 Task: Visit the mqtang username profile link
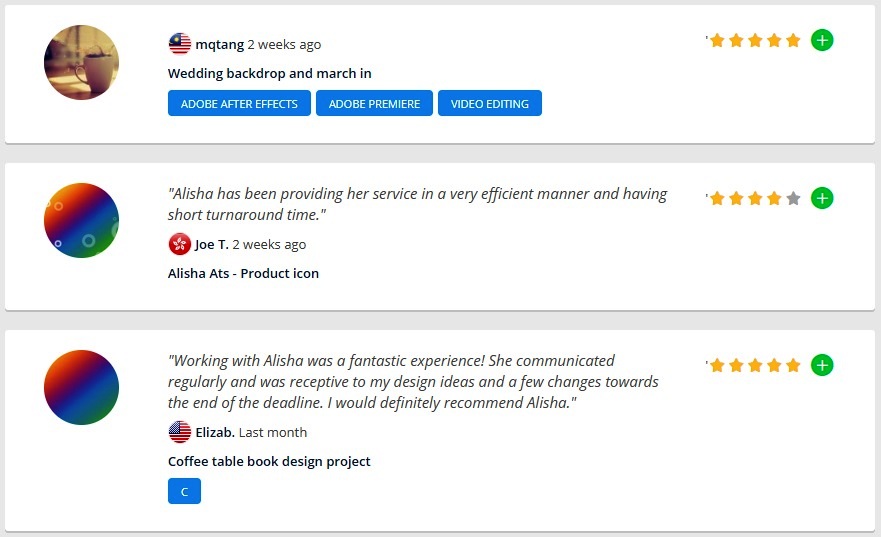219,44
